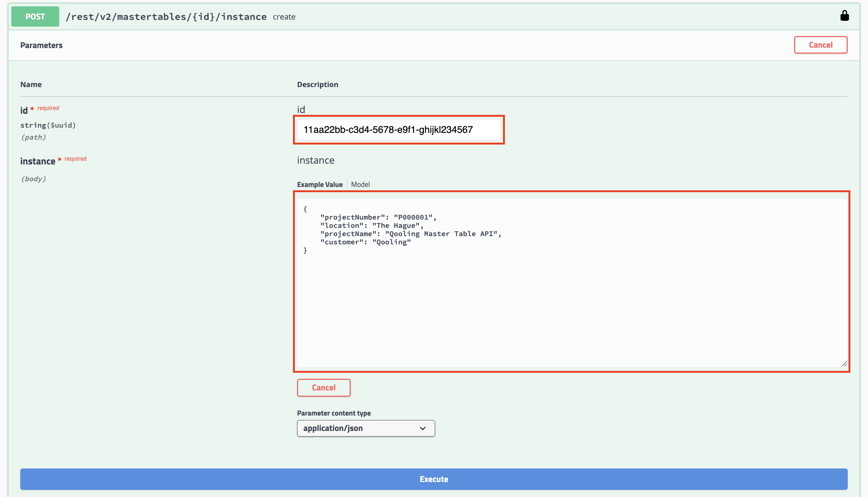
Task: Click the Parameters section heading
Action: click(41, 45)
